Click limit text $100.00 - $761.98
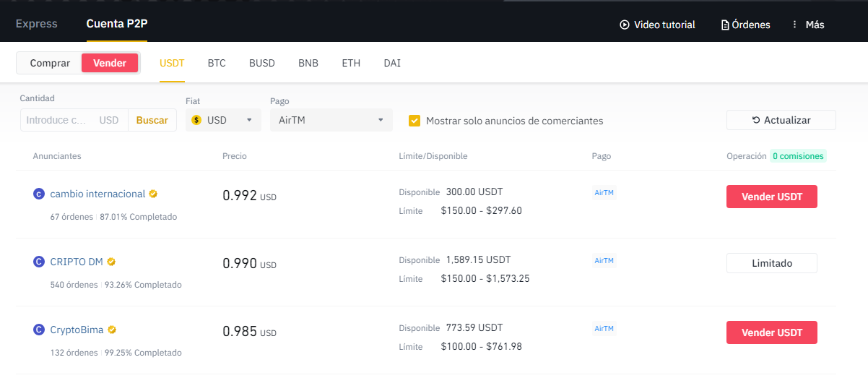 click(481, 346)
